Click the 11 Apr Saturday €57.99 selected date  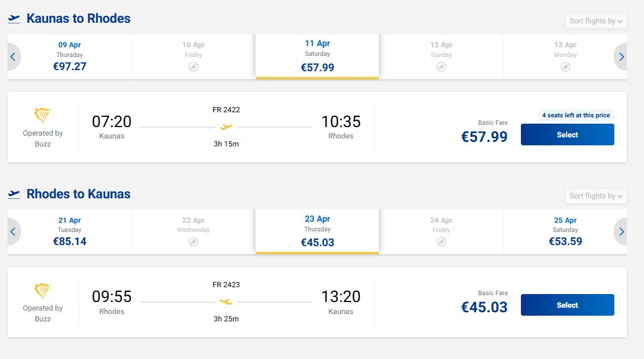[x=317, y=56]
